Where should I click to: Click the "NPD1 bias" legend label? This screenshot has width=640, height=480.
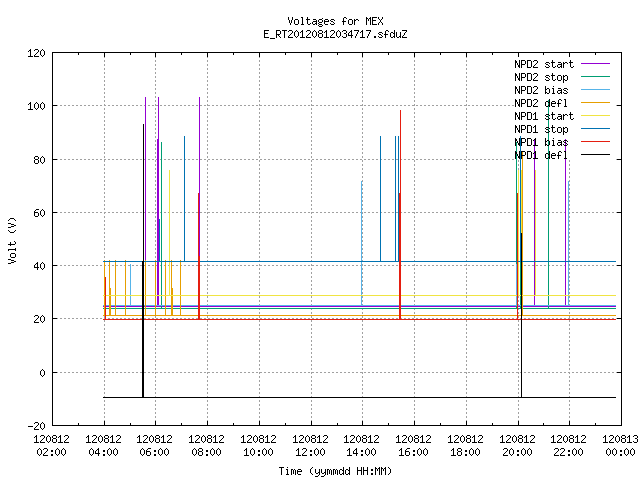point(541,142)
